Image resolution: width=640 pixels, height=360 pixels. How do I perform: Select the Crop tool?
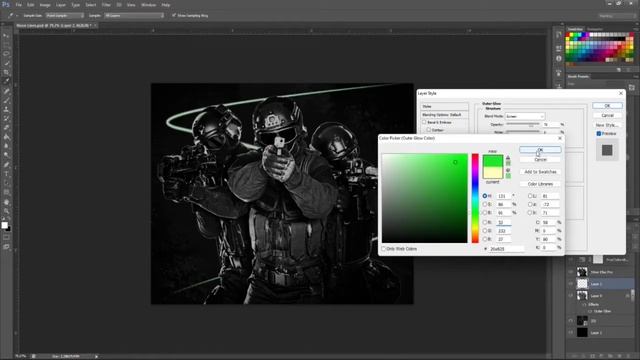(x=6, y=72)
